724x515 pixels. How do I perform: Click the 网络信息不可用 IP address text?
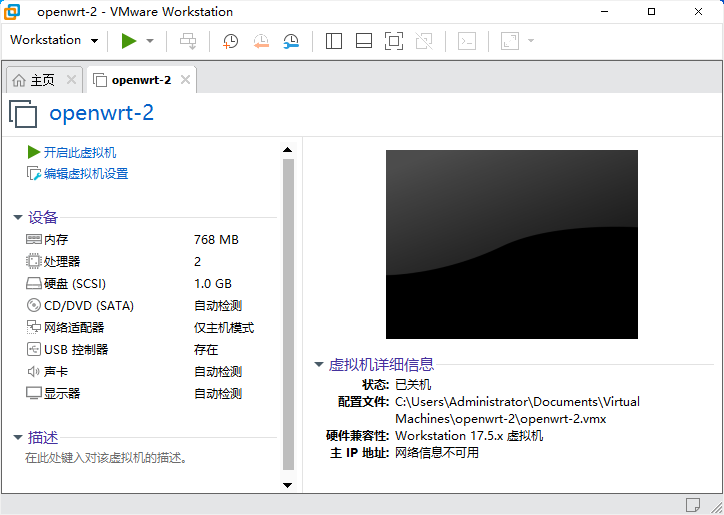point(437,453)
